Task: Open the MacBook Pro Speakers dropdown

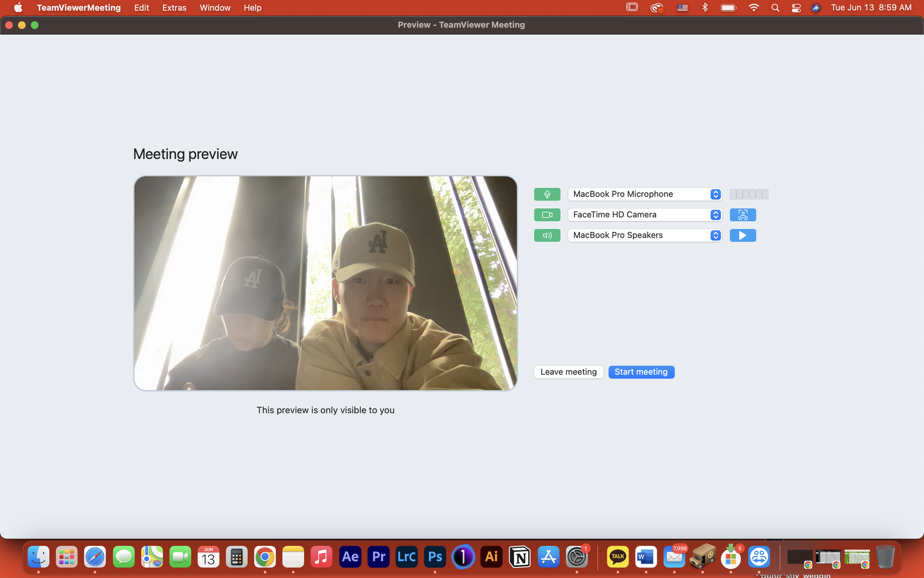Action: (x=645, y=236)
